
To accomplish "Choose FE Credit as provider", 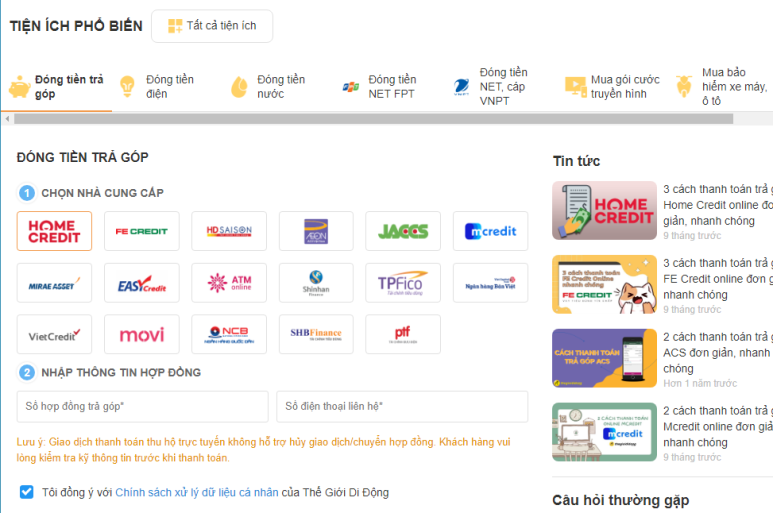I will (x=142, y=231).
